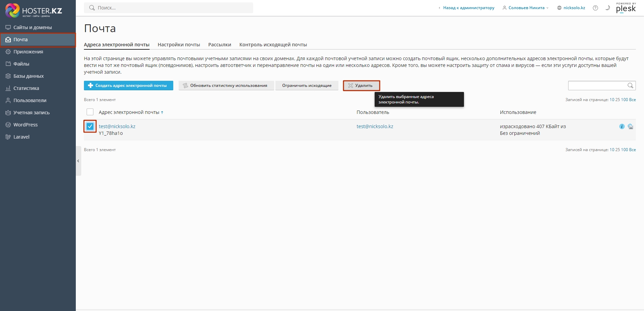
Task: Click the Hoster.kz logo
Action: coord(34,10)
